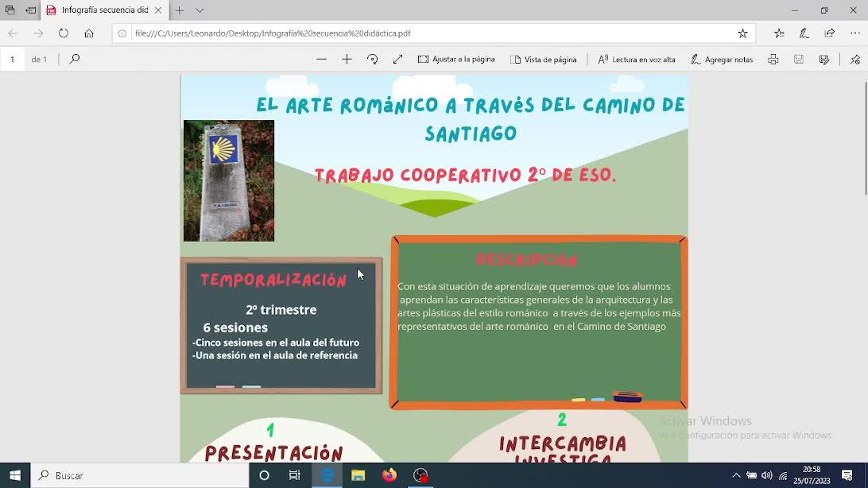Zoom out the PDF with minus icon
The width and height of the screenshot is (868, 488).
[x=321, y=60]
